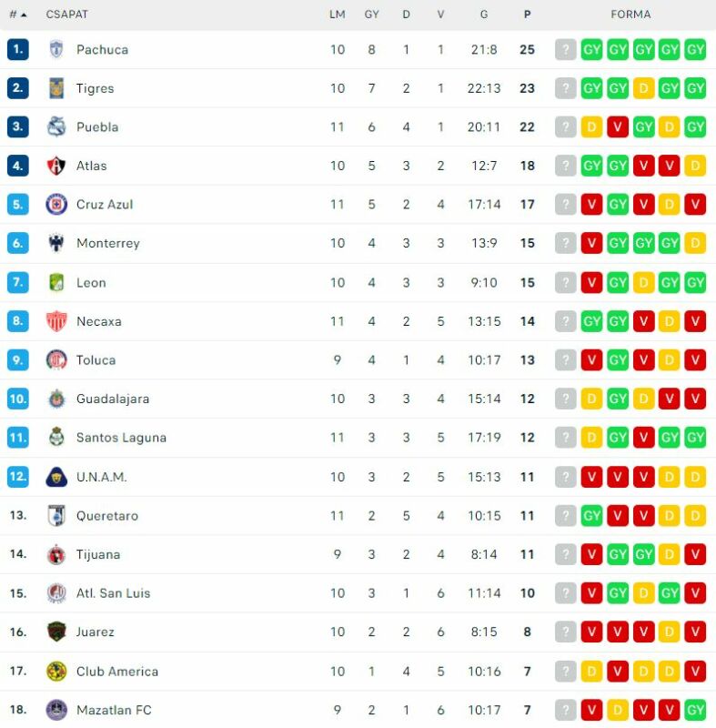Click the LM matches played column header
This screenshot has height=728, width=716.
click(338, 15)
